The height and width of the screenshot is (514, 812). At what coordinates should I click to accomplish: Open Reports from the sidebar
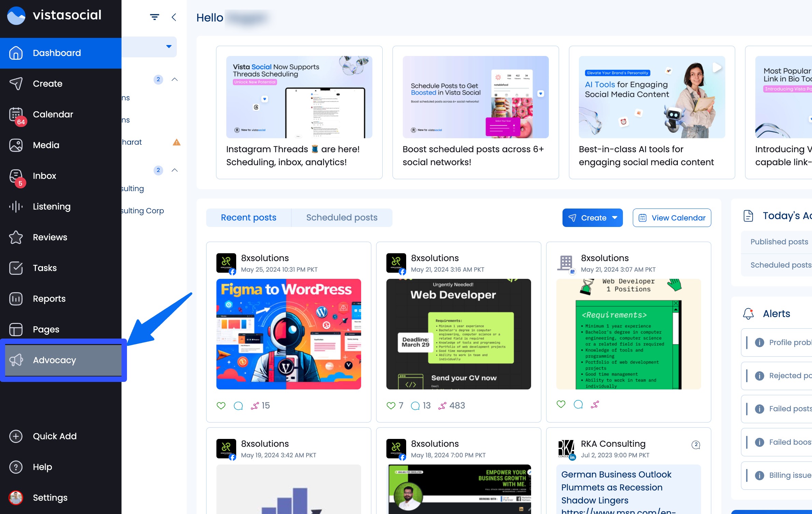point(49,298)
